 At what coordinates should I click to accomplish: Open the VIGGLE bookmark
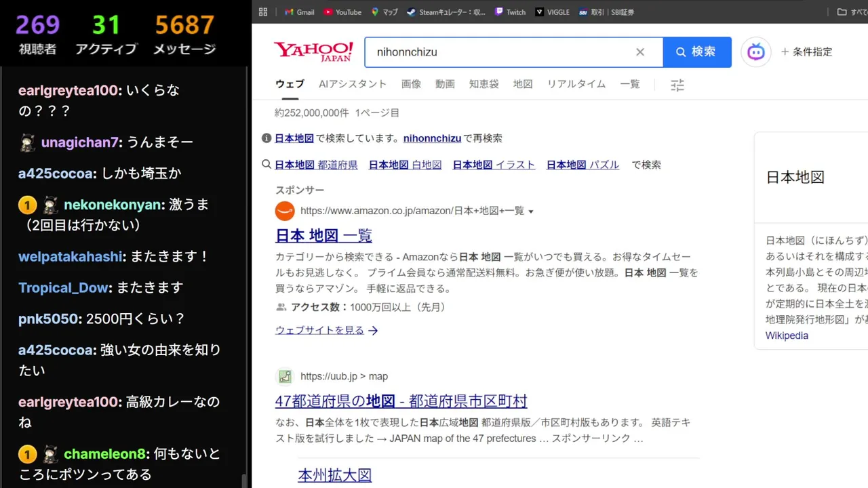coord(553,12)
